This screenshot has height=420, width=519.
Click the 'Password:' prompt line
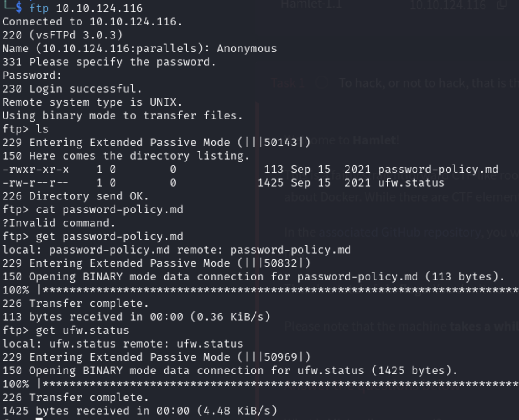tap(32, 75)
